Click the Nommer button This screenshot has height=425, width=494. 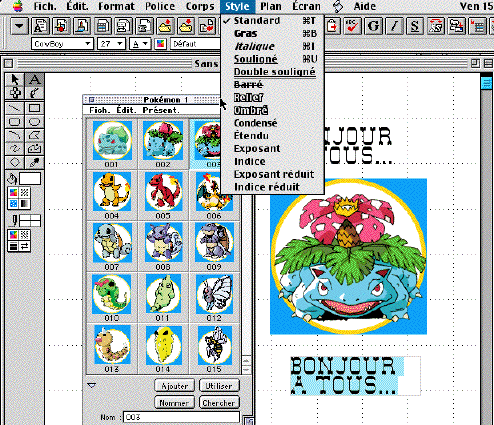coord(174,403)
